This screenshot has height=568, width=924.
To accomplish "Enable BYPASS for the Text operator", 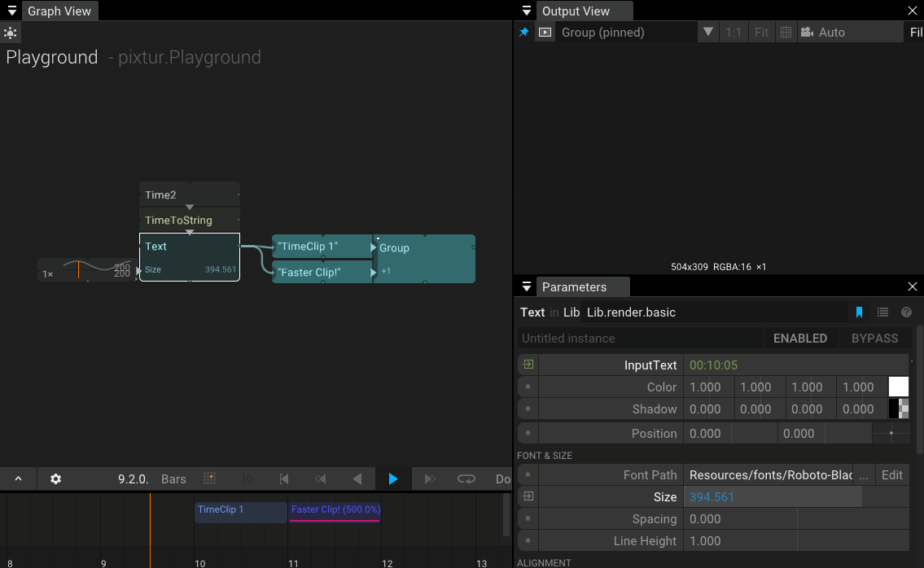I will [x=874, y=338].
